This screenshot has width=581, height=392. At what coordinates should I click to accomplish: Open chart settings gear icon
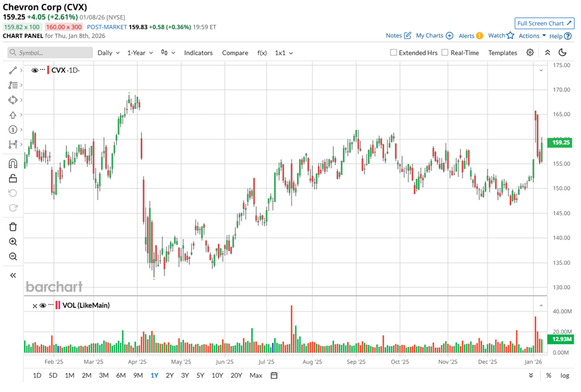tap(530, 53)
